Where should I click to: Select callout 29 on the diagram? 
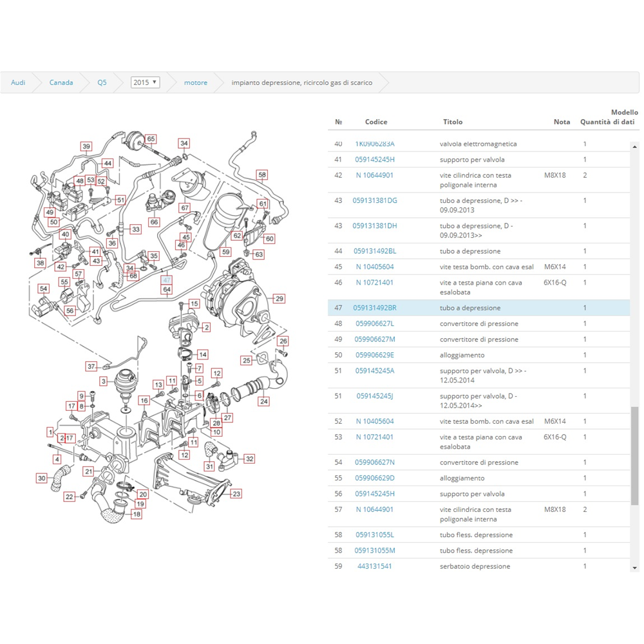pos(279,298)
